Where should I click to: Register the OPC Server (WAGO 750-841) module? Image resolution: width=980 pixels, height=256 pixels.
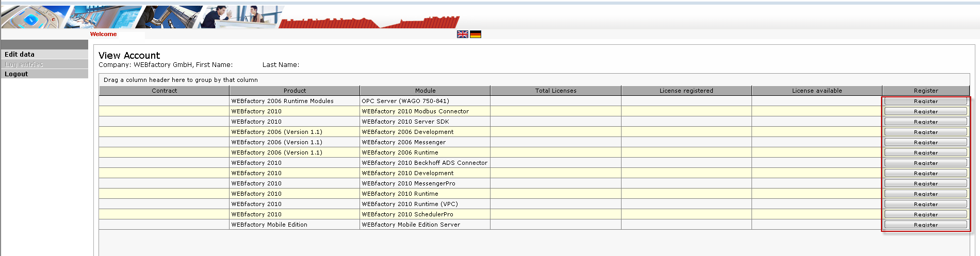point(925,101)
